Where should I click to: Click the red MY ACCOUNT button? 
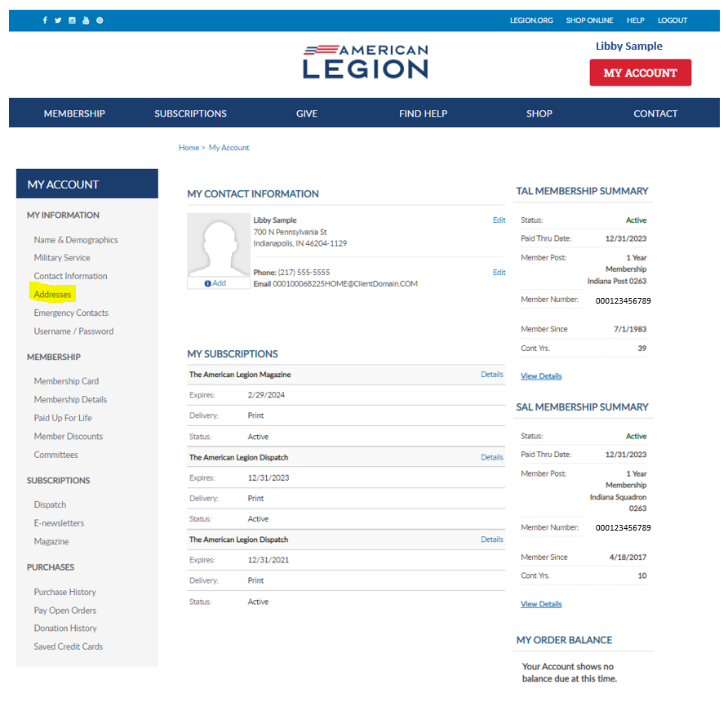pos(640,73)
